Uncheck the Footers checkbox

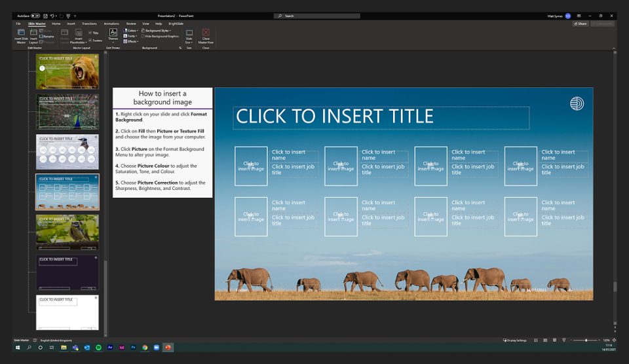click(90, 41)
